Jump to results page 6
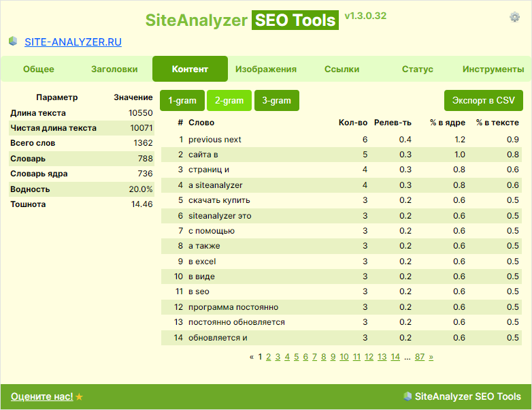532x410 pixels. click(x=305, y=357)
